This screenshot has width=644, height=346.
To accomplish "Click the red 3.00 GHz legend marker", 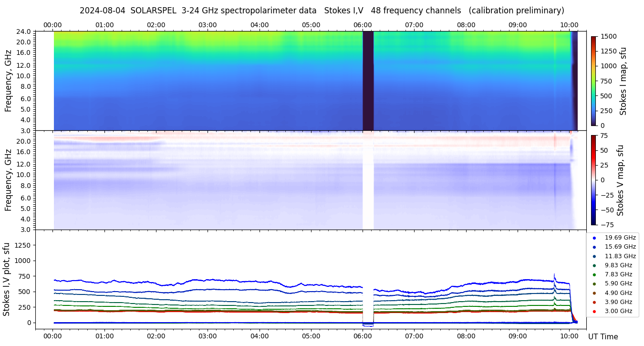I will (x=594, y=311).
